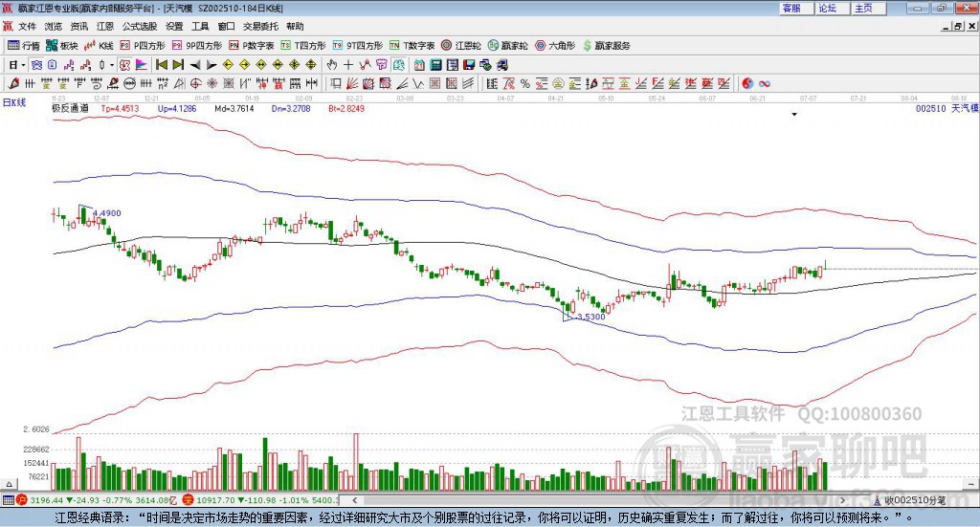Toggle the pressed blue knot-pattern toolbar button
The width and height of the screenshot is (980, 527).
[x=36, y=65]
